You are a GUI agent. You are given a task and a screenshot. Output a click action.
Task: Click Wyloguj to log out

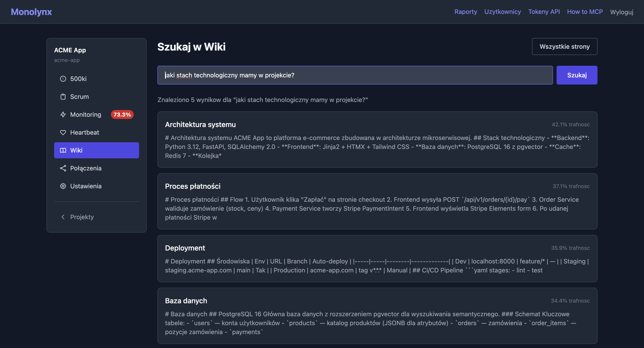click(622, 12)
